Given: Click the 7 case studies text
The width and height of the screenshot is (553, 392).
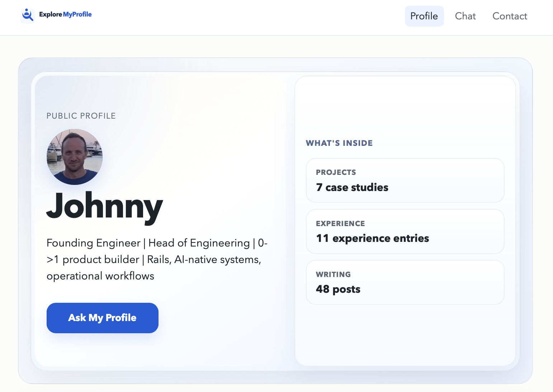Looking at the screenshot, I should point(352,187).
